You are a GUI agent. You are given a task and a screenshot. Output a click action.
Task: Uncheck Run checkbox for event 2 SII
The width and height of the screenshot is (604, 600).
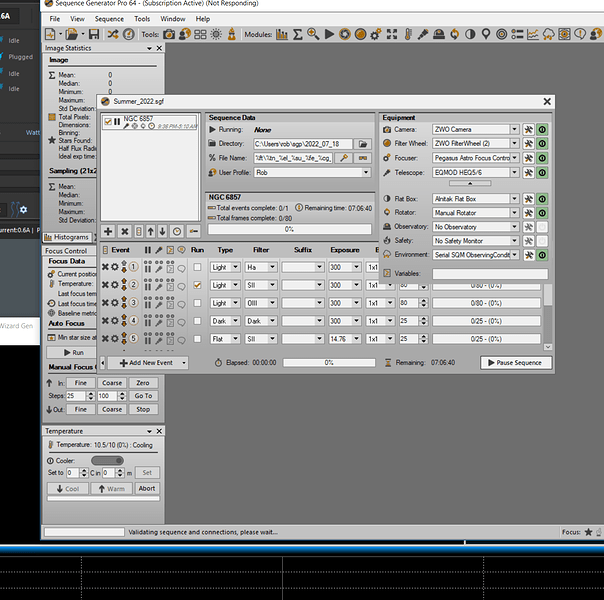click(197, 285)
